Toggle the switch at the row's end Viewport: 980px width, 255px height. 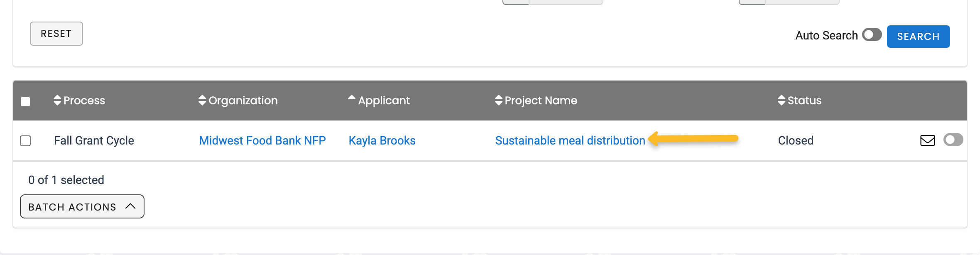[x=953, y=140]
